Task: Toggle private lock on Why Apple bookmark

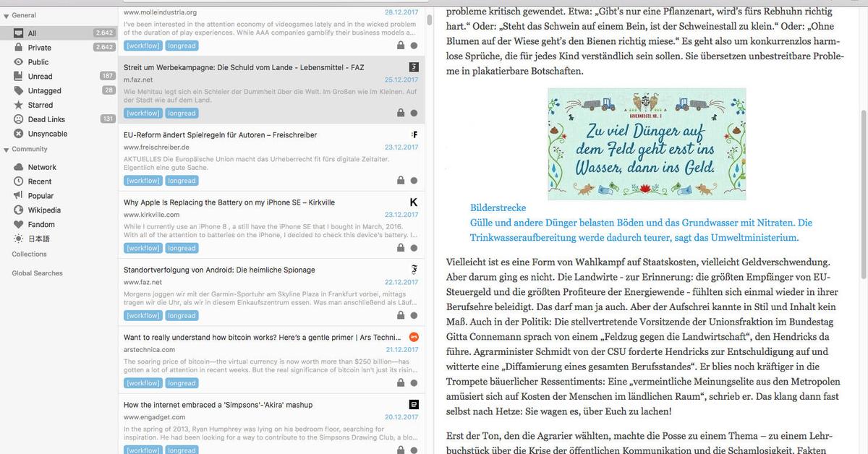Action: pos(401,248)
